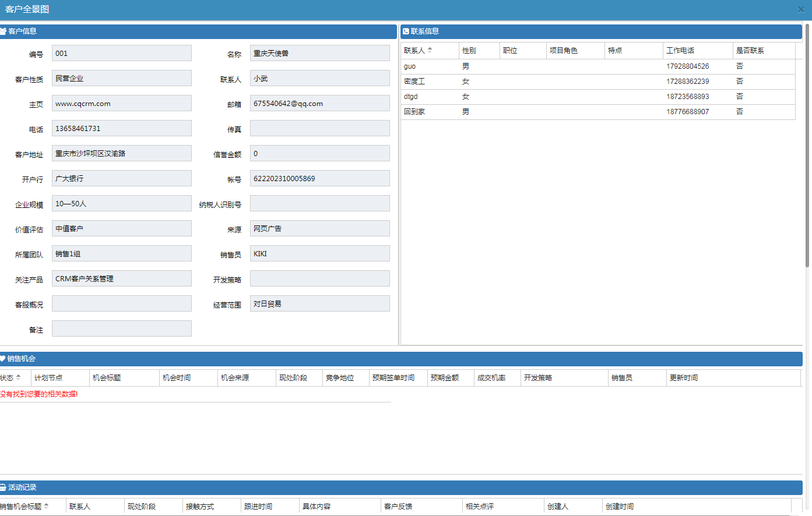Click the briefcase icon on 活动记录 panel header

tap(3, 489)
